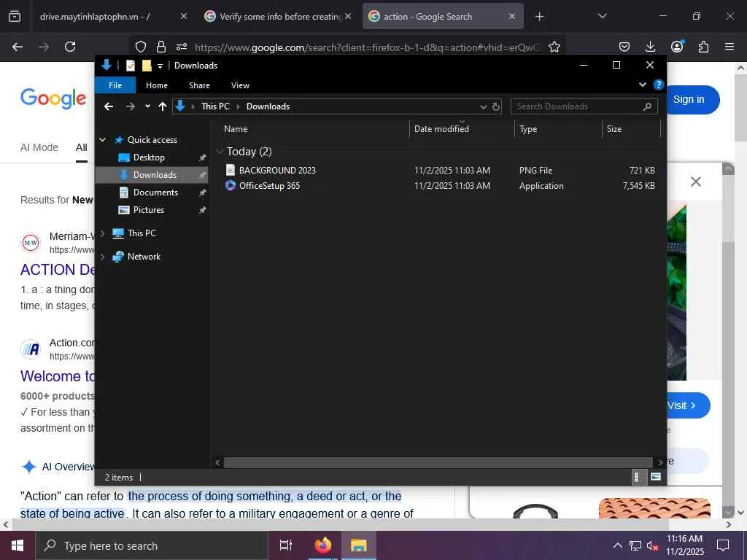
Task: Refresh the Downloads folder
Action: tap(496, 106)
